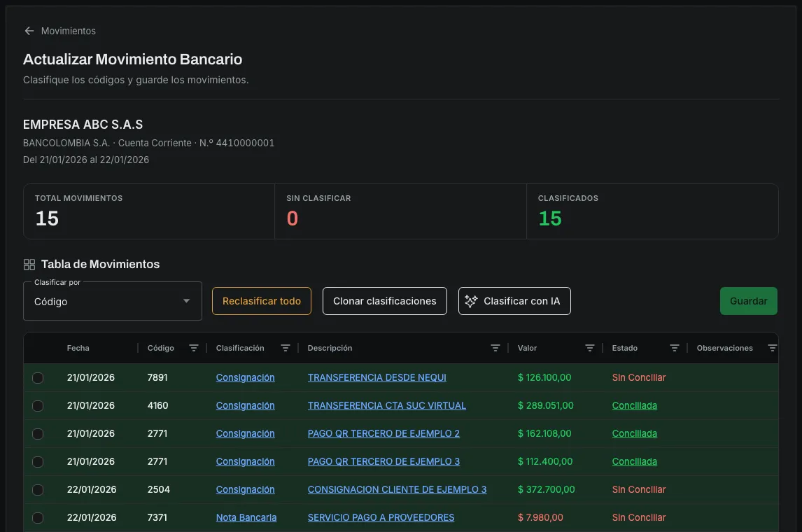Click the Fecha column header
This screenshot has width=802, height=532.
coord(78,349)
